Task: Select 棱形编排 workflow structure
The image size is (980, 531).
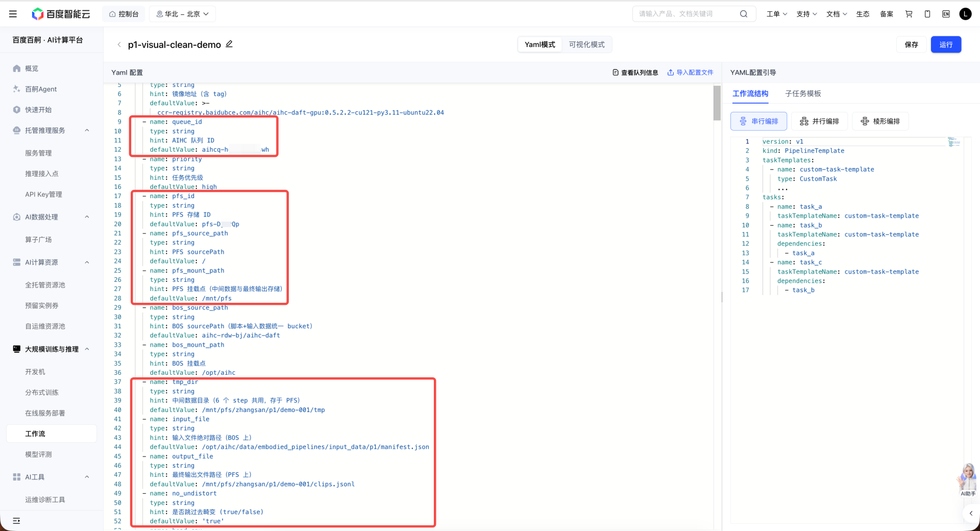Action: [880, 121]
